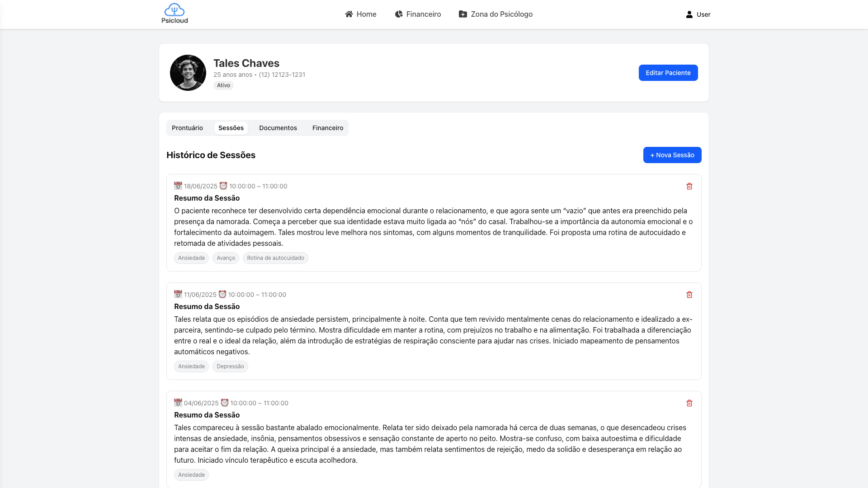This screenshot has width=868, height=488.
Task: Select the Financeiro tab of the patient
Action: click(x=327, y=128)
